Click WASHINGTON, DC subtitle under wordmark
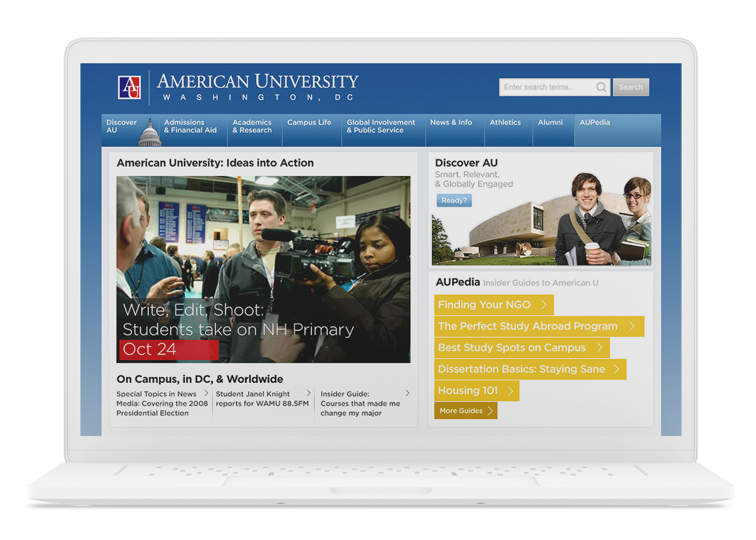The width and height of the screenshot is (756, 540). pyautogui.click(x=258, y=97)
